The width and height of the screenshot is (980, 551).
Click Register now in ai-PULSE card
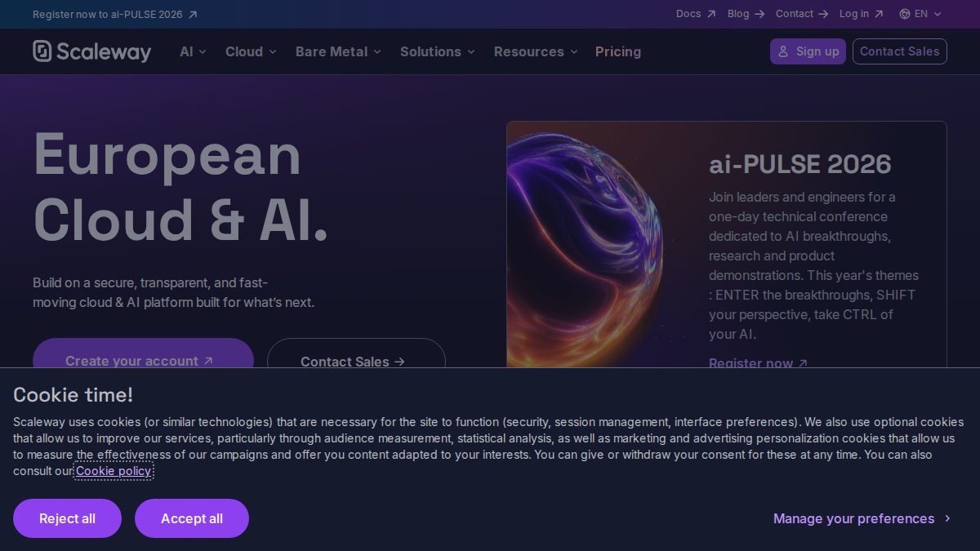coord(758,363)
